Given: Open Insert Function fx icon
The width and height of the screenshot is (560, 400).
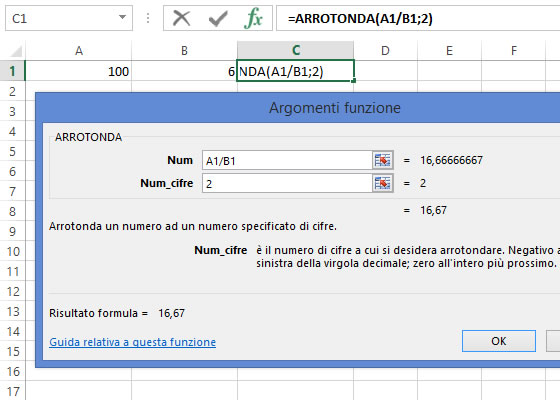Looking at the screenshot, I should point(253,18).
